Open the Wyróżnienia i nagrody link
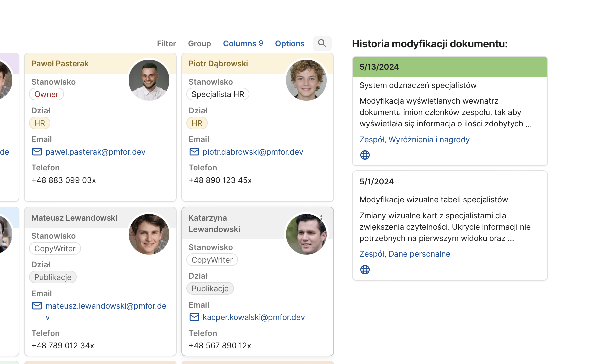The width and height of the screenshot is (600, 364). pyautogui.click(x=429, y=140)
